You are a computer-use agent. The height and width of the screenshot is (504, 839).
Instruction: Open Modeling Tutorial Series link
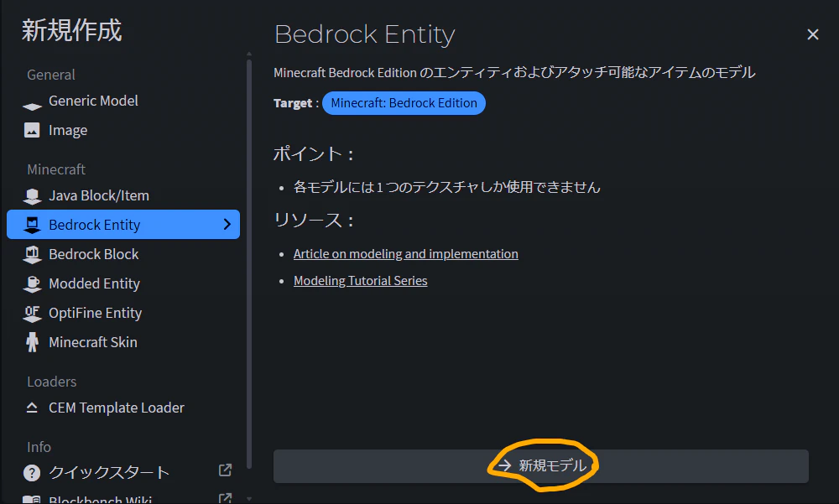coord(360,280)
